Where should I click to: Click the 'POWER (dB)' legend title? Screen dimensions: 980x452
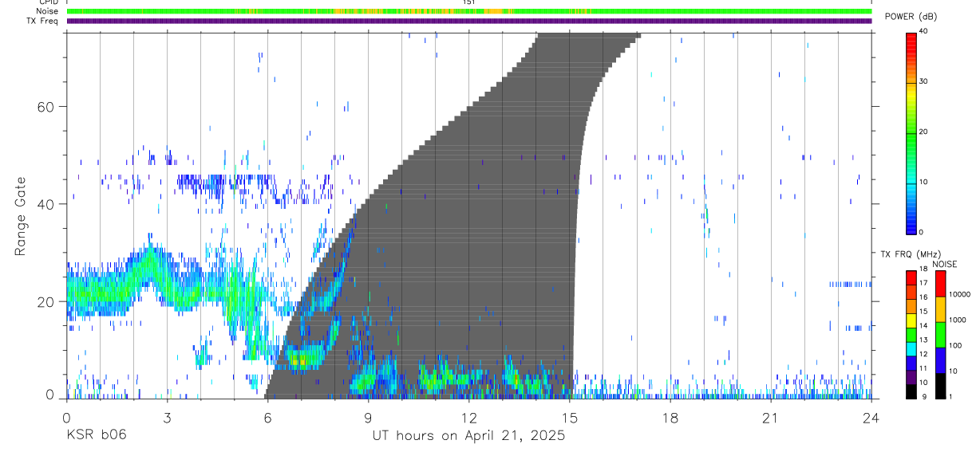pos(911,17)
